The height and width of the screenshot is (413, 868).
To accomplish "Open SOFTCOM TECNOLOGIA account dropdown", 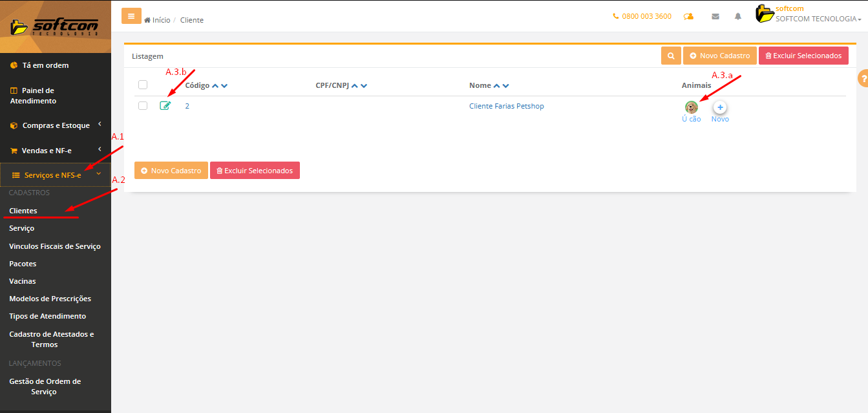I will [818, 19].
